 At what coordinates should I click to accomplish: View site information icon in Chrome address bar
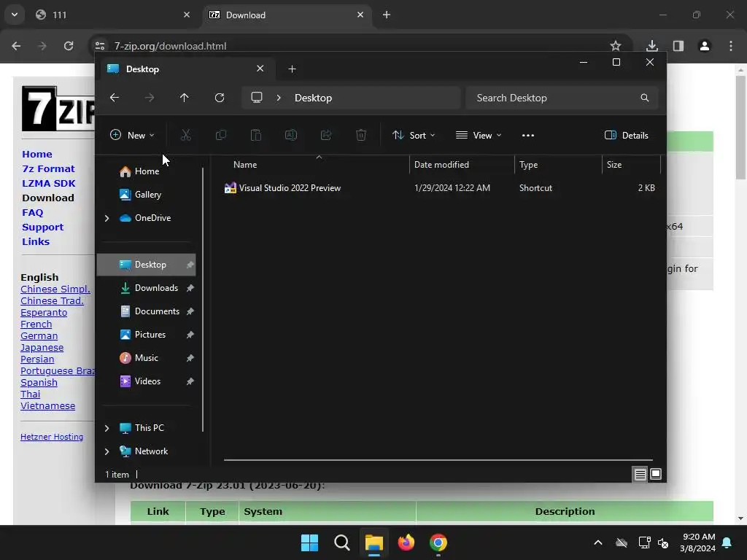[x=99, y=46]
